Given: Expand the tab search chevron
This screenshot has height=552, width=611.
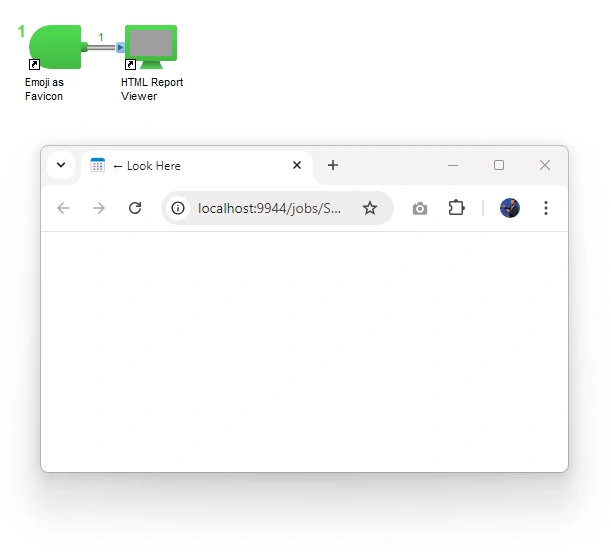Looking at the screenshot, I should point(61,165).
